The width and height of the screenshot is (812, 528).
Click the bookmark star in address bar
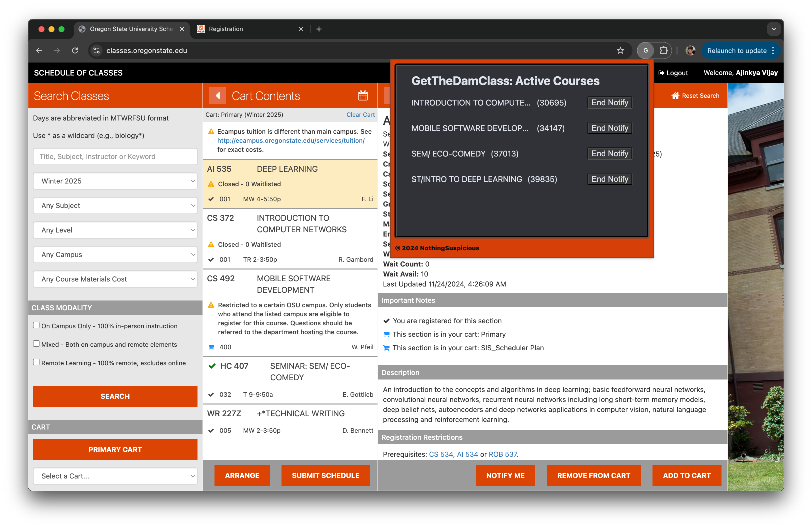pyautogui.click(x=620, y=50)
